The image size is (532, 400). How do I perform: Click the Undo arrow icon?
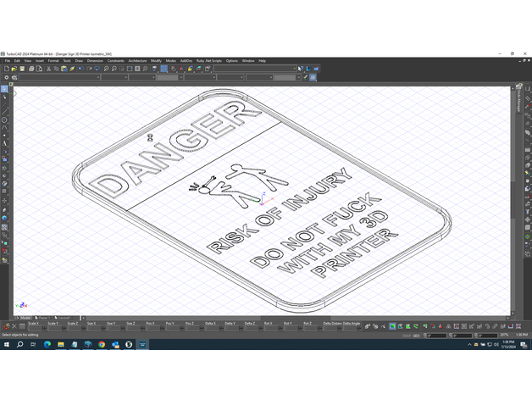point(81,69)
